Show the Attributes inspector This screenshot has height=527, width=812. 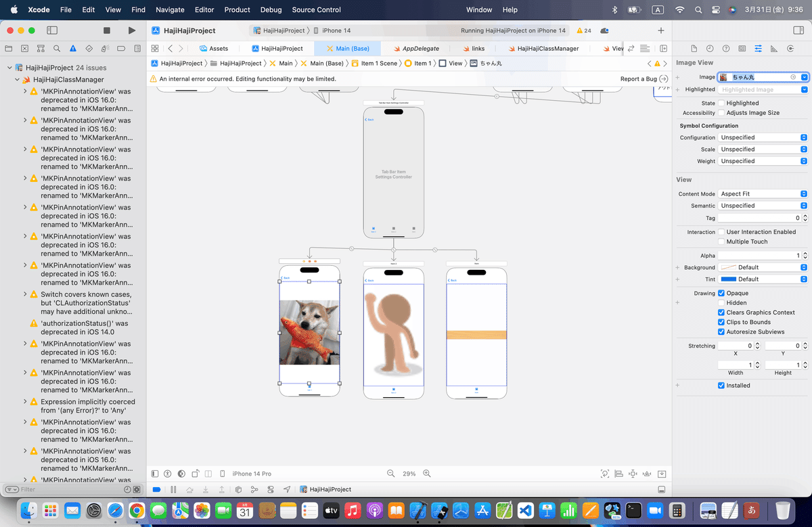click(x=758, y=49)
